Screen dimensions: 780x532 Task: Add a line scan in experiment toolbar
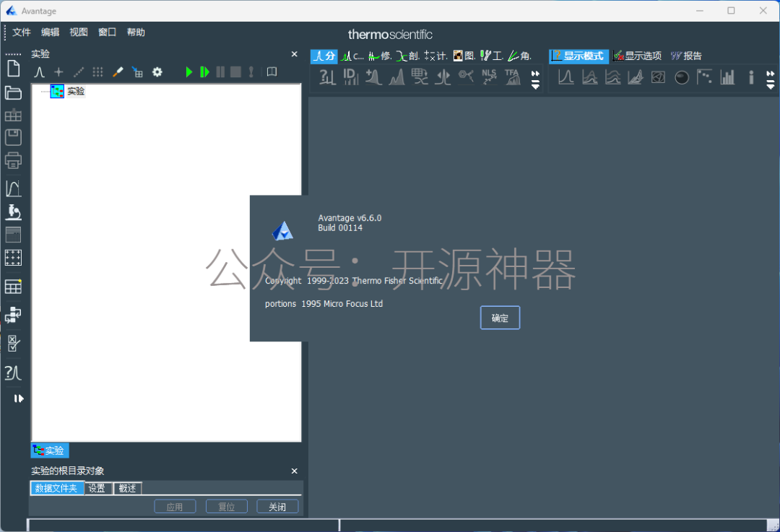pos(79,72)
